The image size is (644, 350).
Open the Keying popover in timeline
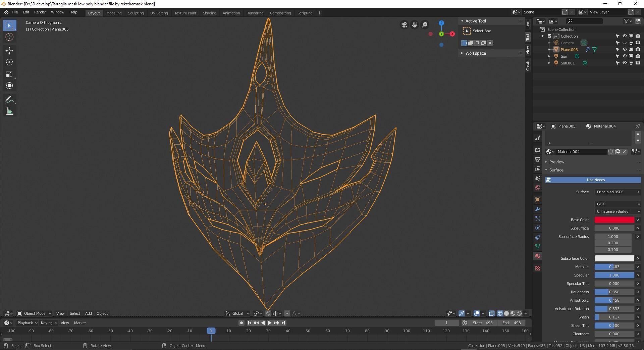49,323
